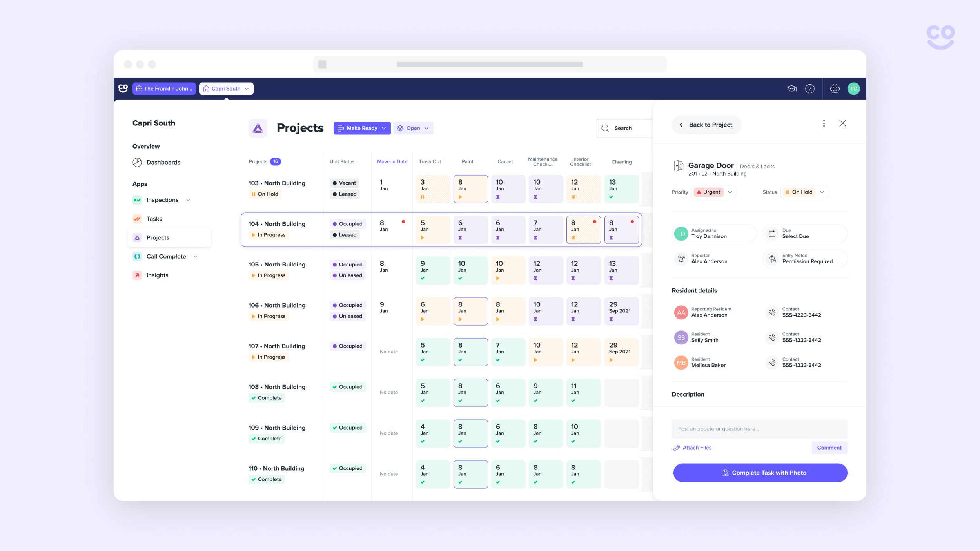Open the Inspections app icon in sidebar
The height and width of the screenshot is (551, 980).
137,200
